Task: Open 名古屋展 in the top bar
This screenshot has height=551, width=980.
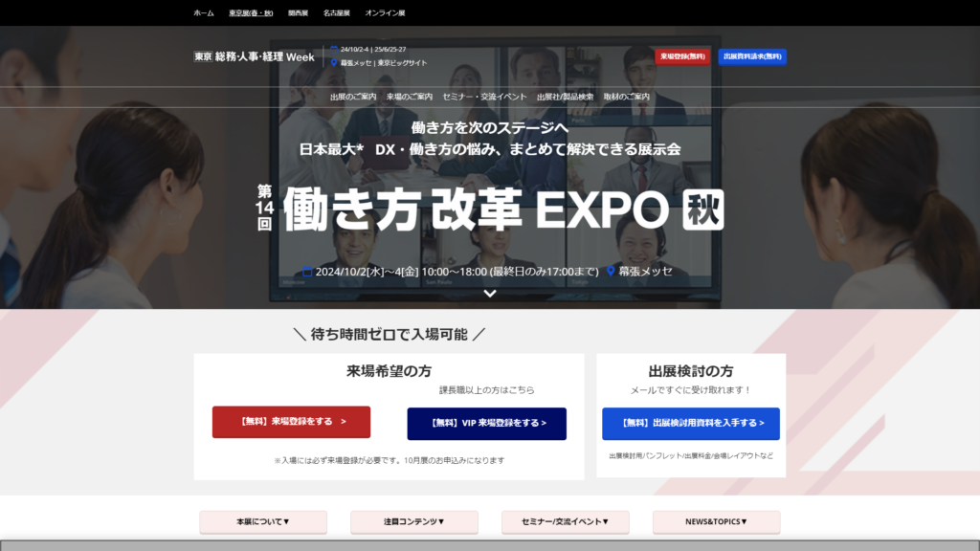Action: click(336, 13)
